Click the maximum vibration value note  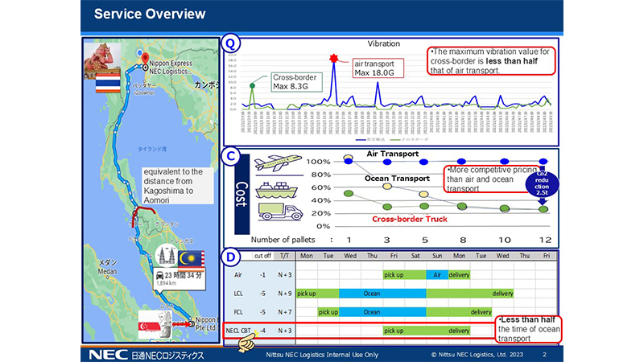point(491,61)
